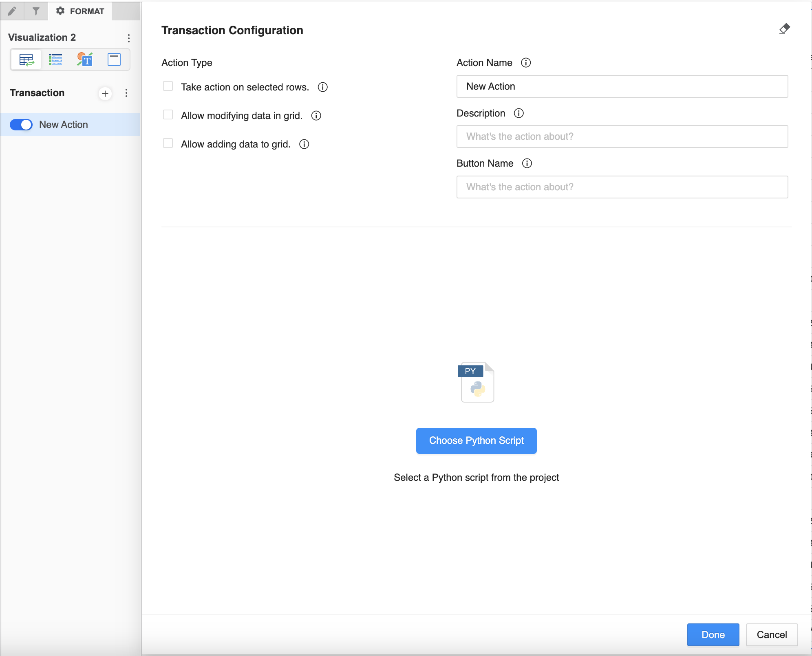
Task: Switch to the filter funnel tab
Action: [36, 11]
